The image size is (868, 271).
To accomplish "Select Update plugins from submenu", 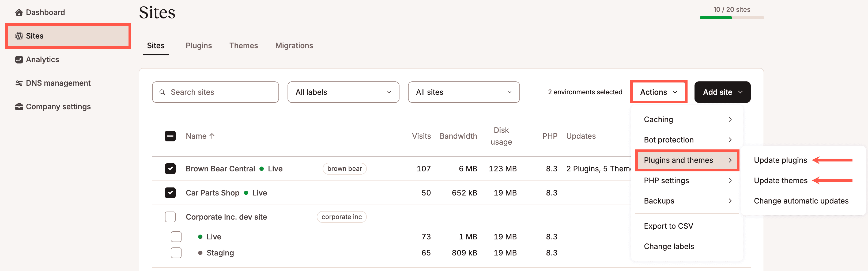I will pyautogui.click(x=780, y=160).
